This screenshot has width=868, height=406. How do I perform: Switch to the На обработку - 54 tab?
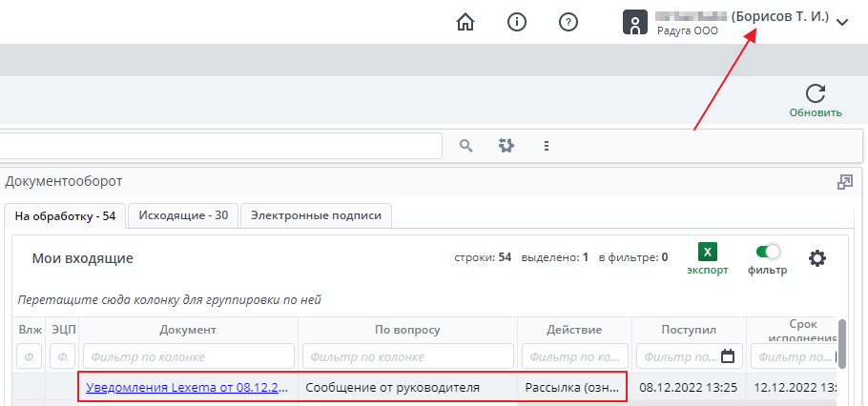(x=65, y=215)
